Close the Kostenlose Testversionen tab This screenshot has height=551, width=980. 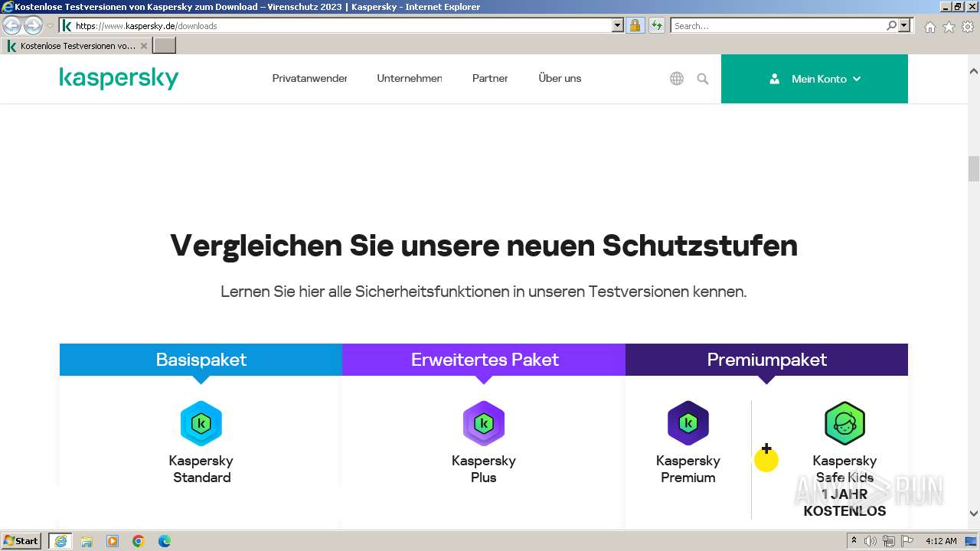(143, 46)
